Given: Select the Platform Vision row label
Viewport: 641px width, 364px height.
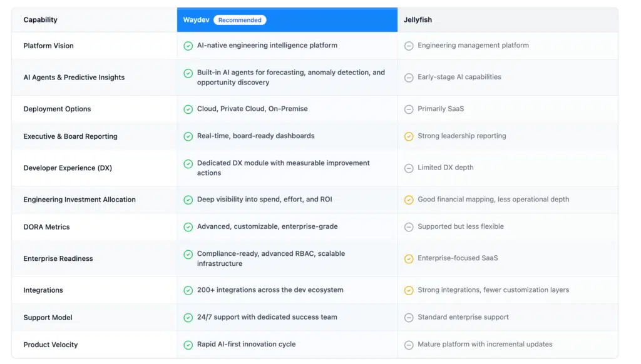Looking at the screenshot, I should tap(48, 46).
